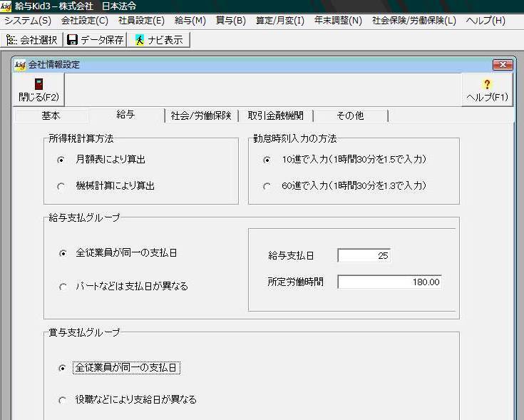The width and height of the screenshot is (524, 420).
Task: Click the 給与支払日 input field
Action: tap(364, 255)
